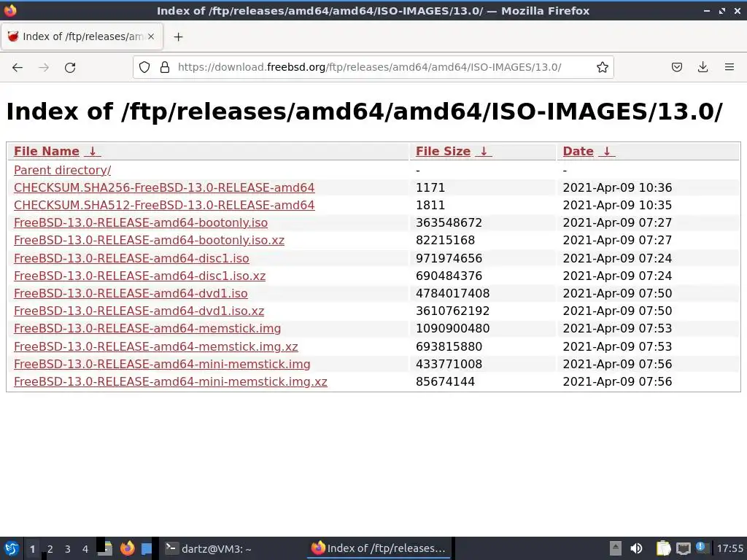Switch to workspace 3

(68, 549)
